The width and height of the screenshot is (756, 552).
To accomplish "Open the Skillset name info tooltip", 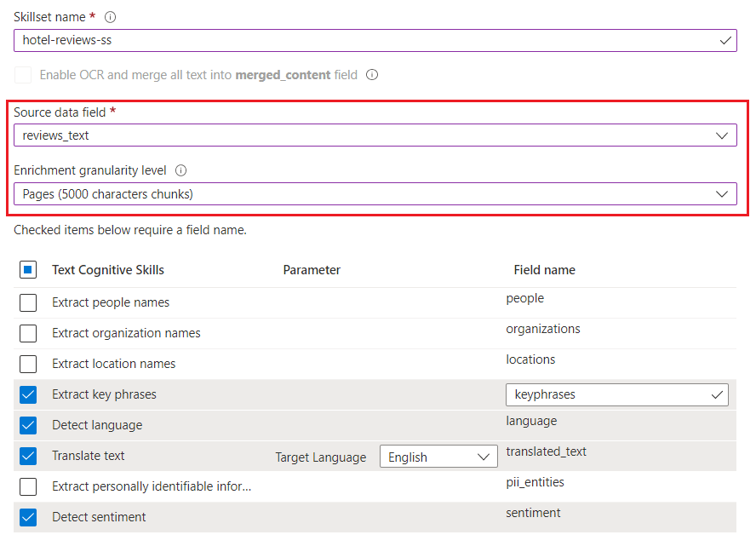I will tap(109, 16).
